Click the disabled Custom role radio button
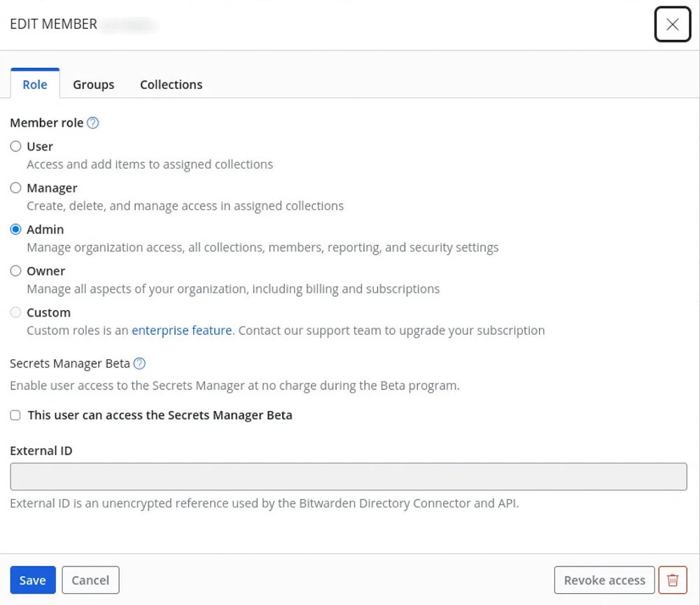700x605 pixels. coord(15,312)
